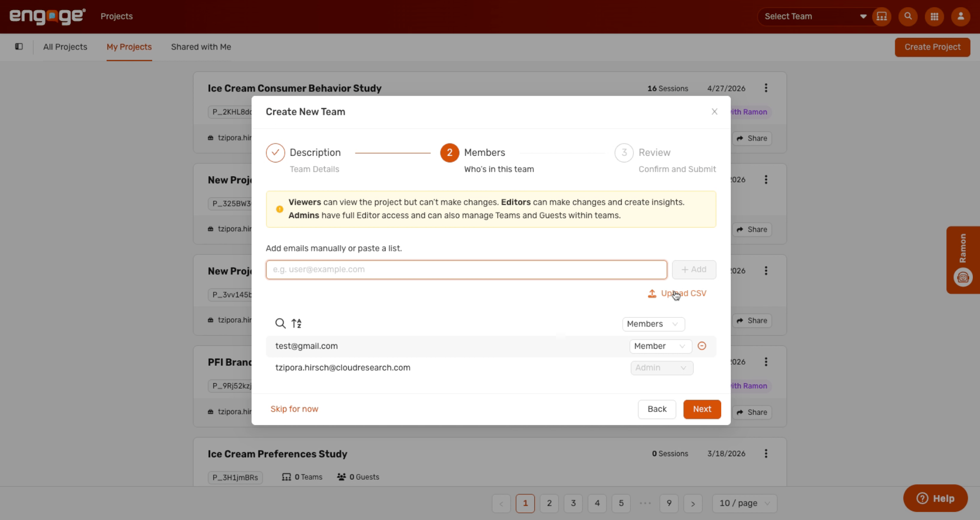Open Admin role dropdown for tzipora.hirsch
The width and height of the screenshot is (980, 520).
point(661,368)
